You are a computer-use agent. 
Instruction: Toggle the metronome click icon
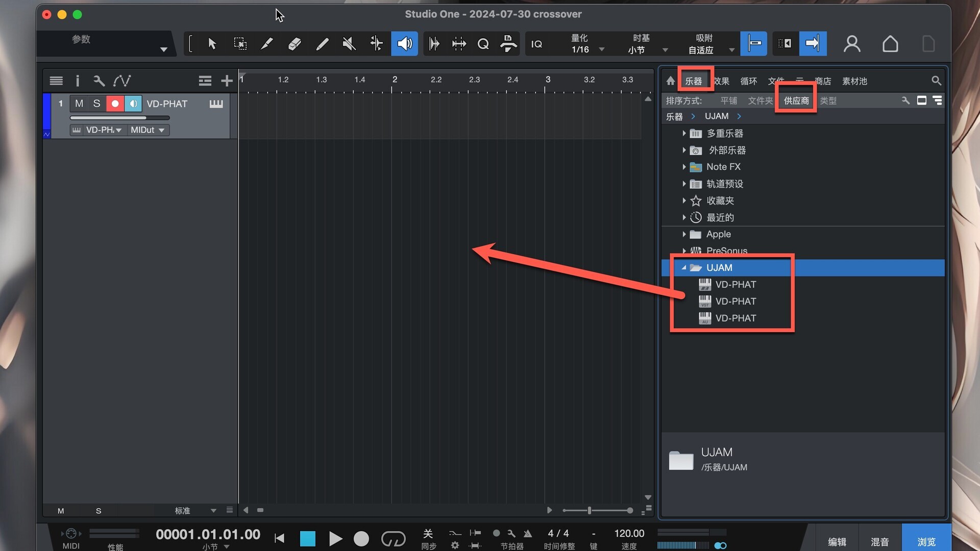[x=528, y=534]
